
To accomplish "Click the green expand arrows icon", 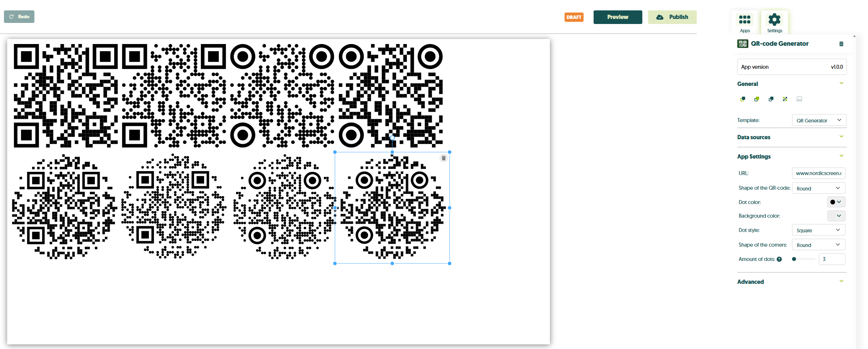I will pyautogui.click(x=785, y=99).
